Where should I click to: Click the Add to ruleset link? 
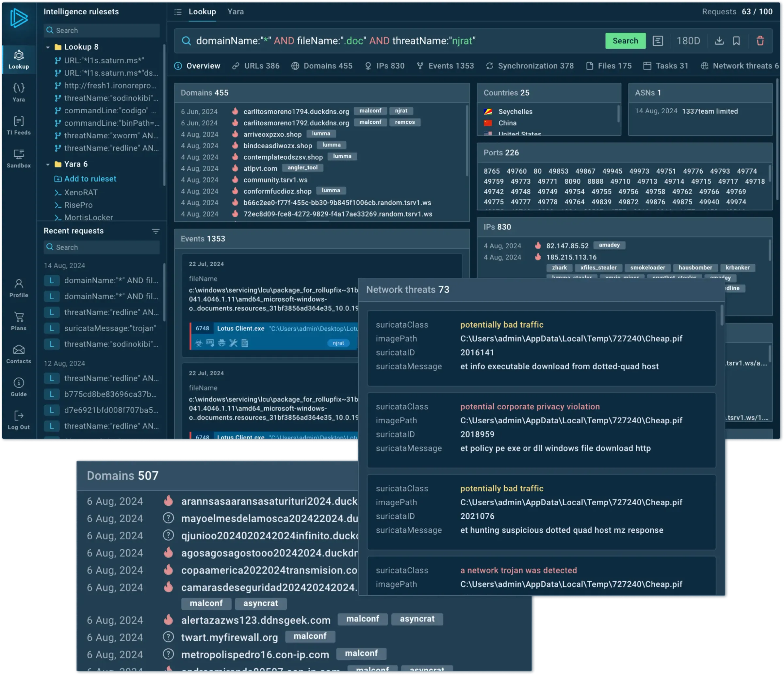pyautogui.click(x=90, y=179)
